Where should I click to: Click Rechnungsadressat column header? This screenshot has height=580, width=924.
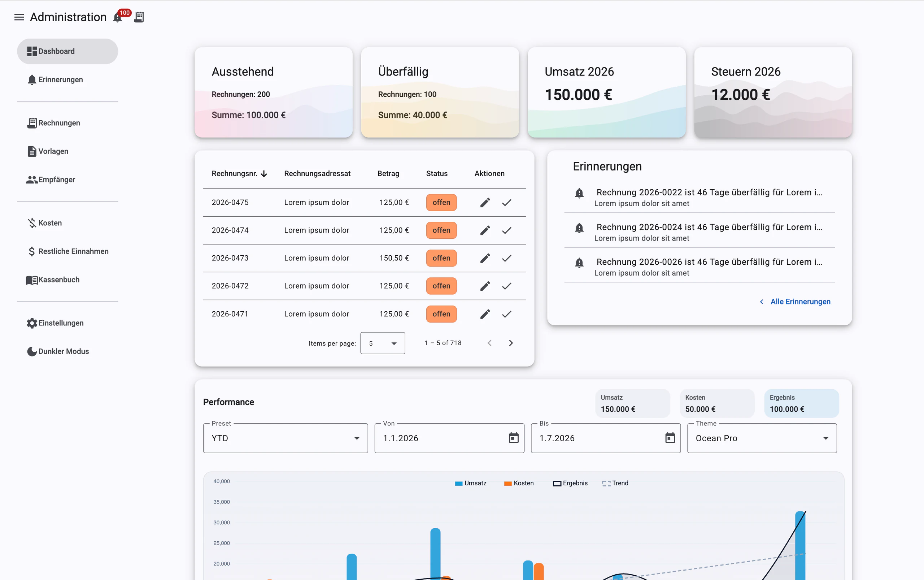pos(317,174)
